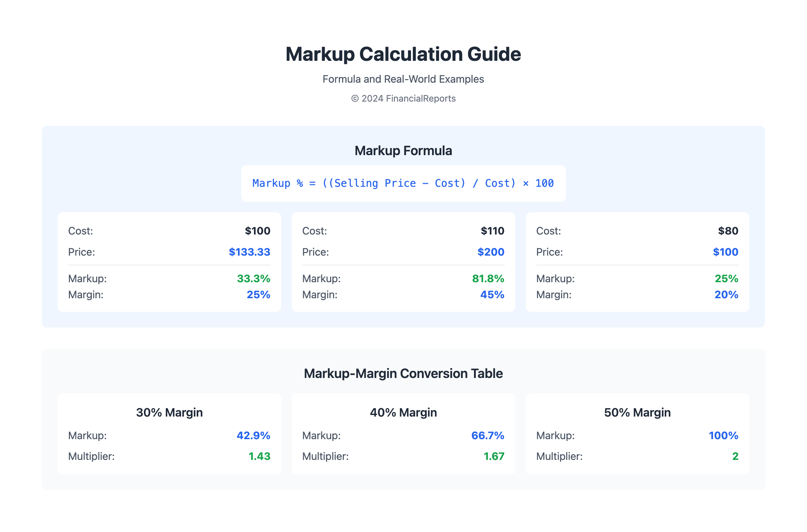Select the 30% Margin card title
The height and width of the screenshot is (532, 807).
click(169, 412)
